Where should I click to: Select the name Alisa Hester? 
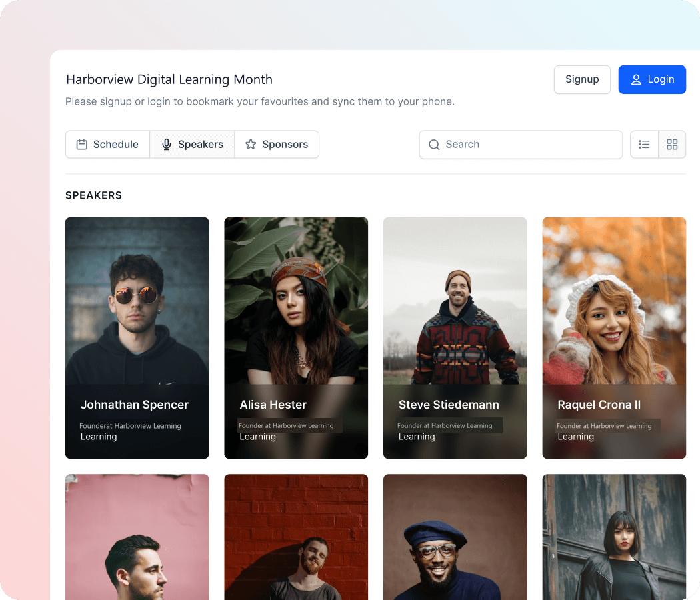pos(273,405)
